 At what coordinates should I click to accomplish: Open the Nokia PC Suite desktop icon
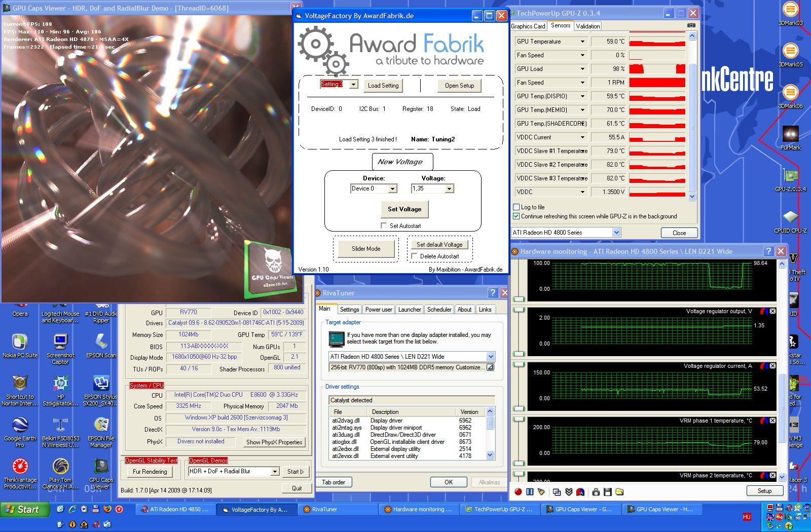(20, 346)
